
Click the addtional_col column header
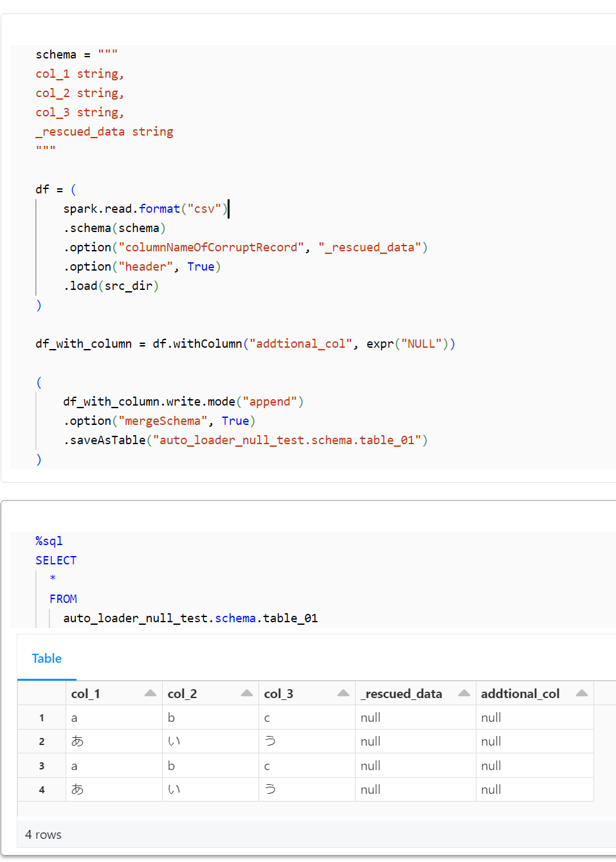tap(535, 694)
